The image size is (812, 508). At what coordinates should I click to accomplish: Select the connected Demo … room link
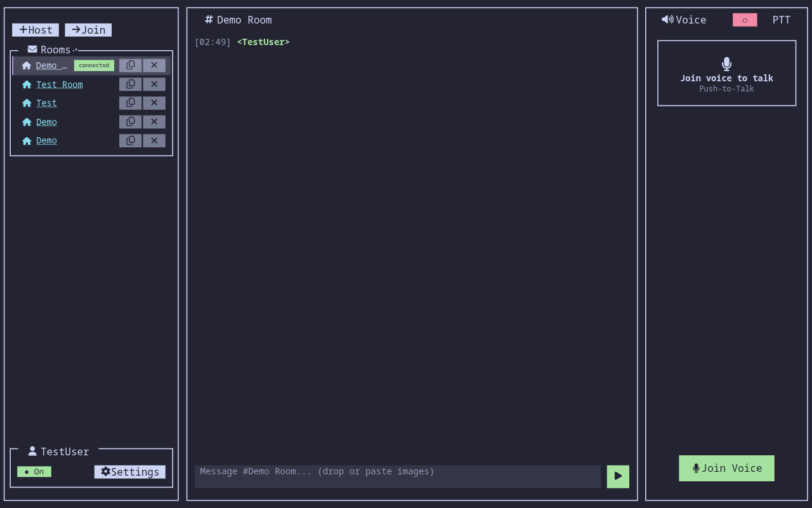(x=51, y=65)
